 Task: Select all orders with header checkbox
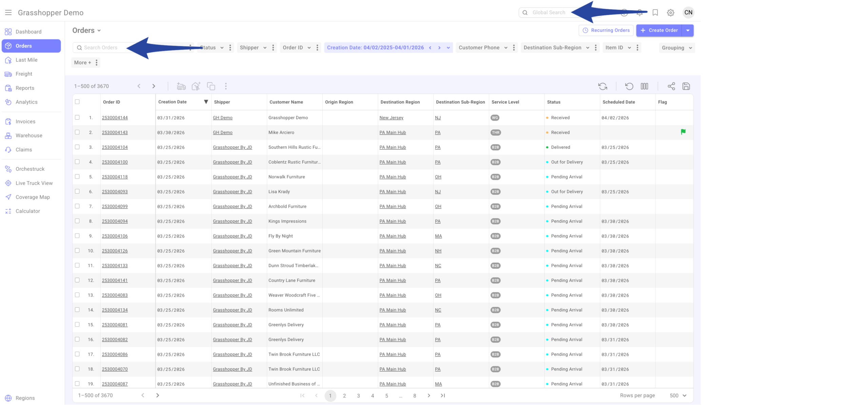(x=77, y=102)
